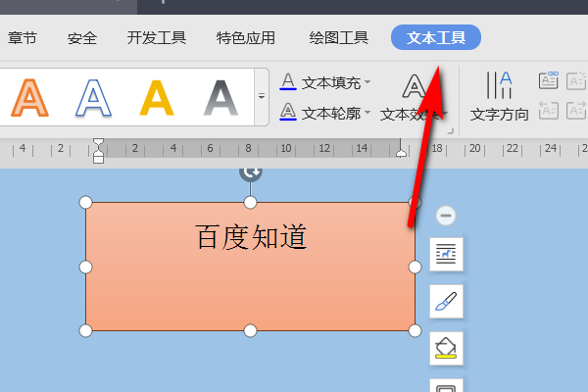Screen dimensions: 588x392
Task: Open the shape style brush icon
Action: pos(446,301)
